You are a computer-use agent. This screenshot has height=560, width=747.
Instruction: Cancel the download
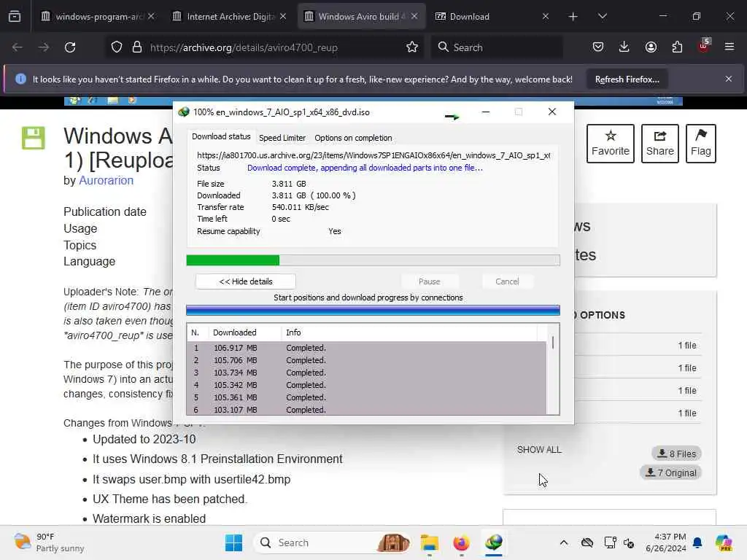(507, 281)
